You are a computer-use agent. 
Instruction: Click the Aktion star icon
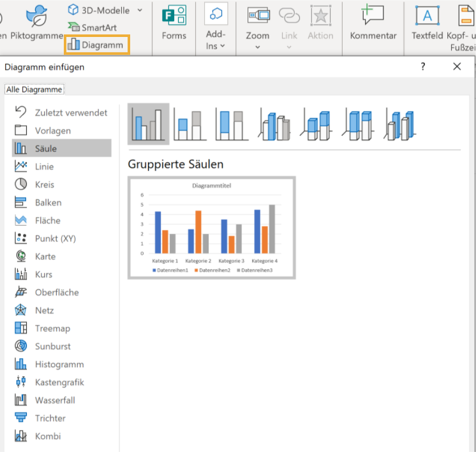320,16
